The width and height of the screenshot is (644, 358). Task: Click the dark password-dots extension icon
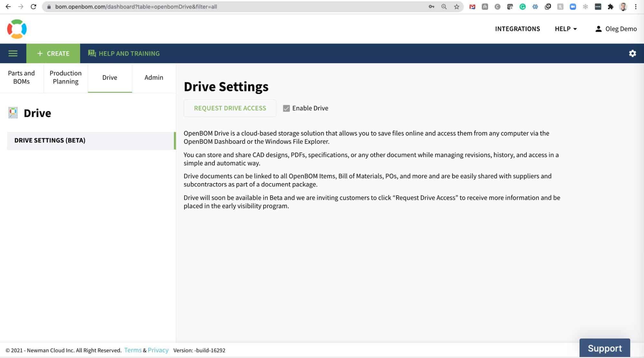(x=598, y=6)
